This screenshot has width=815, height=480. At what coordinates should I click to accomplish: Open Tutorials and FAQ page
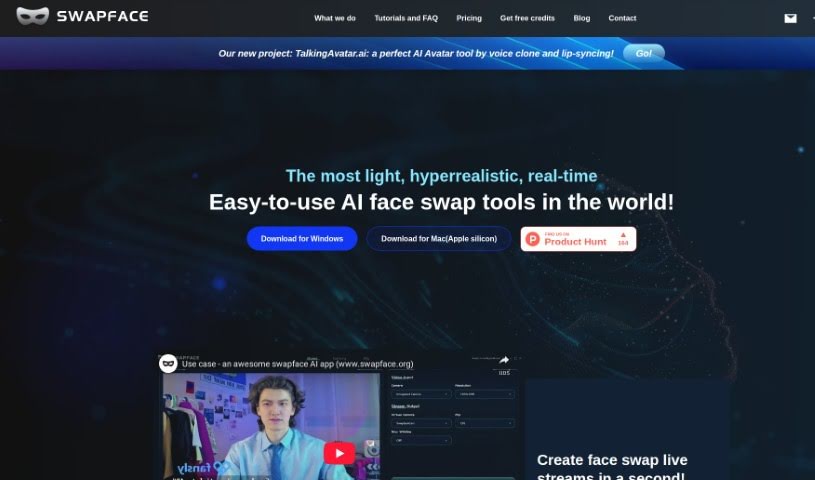(x=406, y=18)
